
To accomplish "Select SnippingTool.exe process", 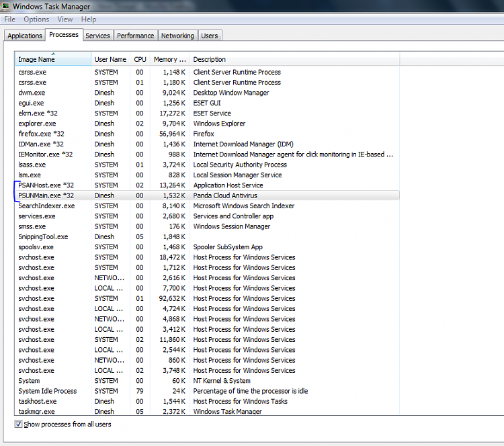I will (x=208, y=236).
